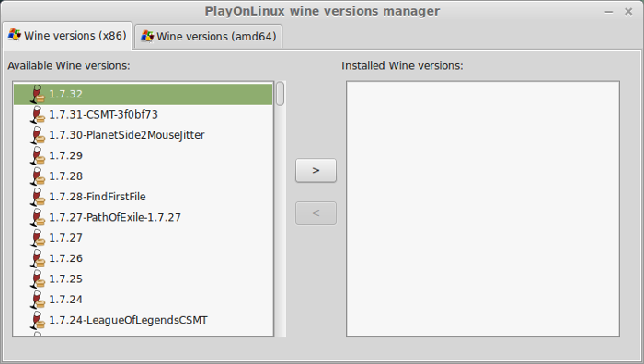This screenshot has width=644, height=364.
Task: Click the < remove version button
Action: tap(316, 213)
